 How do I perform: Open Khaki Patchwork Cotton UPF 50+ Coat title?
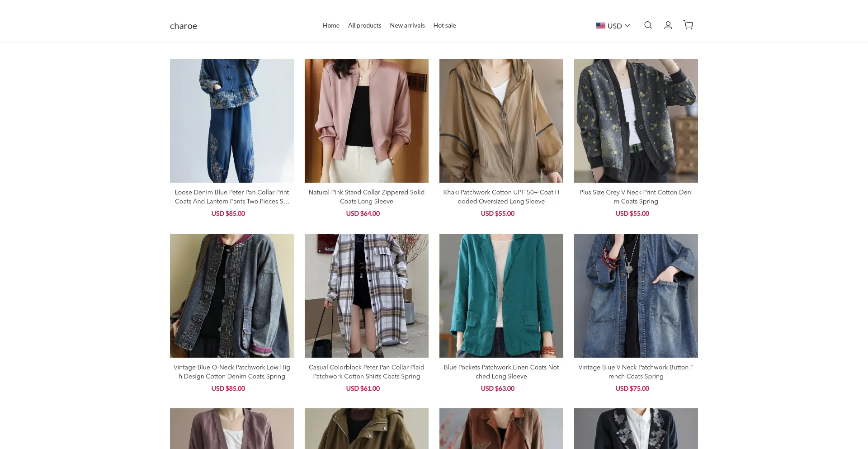point(501,197)
